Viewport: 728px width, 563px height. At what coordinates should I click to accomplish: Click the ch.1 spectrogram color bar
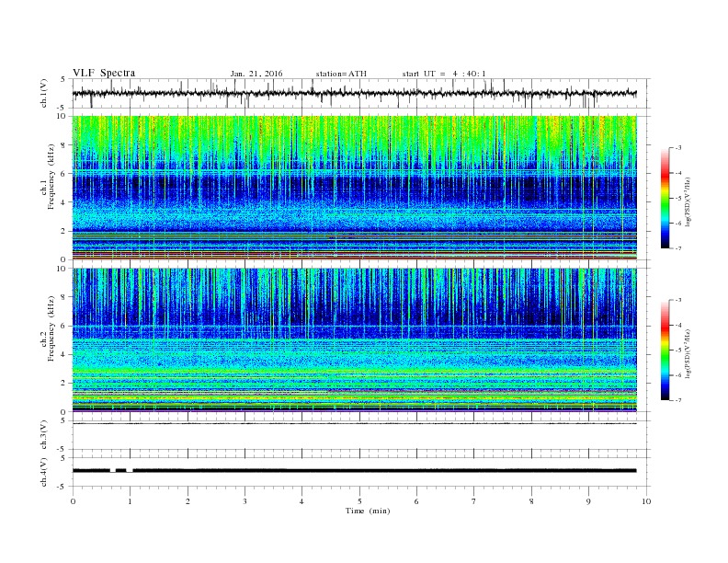click(x=665, y=199)
